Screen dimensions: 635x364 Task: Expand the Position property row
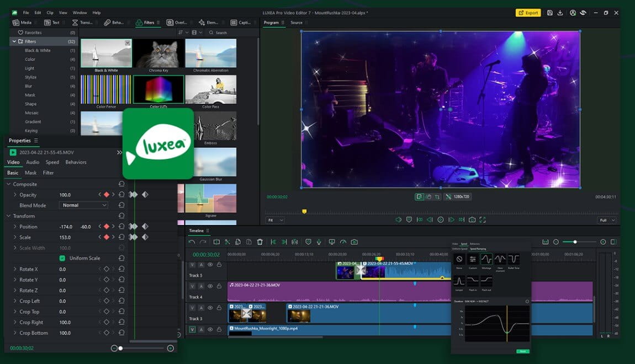pyautogui.click(x=15, y=227)
